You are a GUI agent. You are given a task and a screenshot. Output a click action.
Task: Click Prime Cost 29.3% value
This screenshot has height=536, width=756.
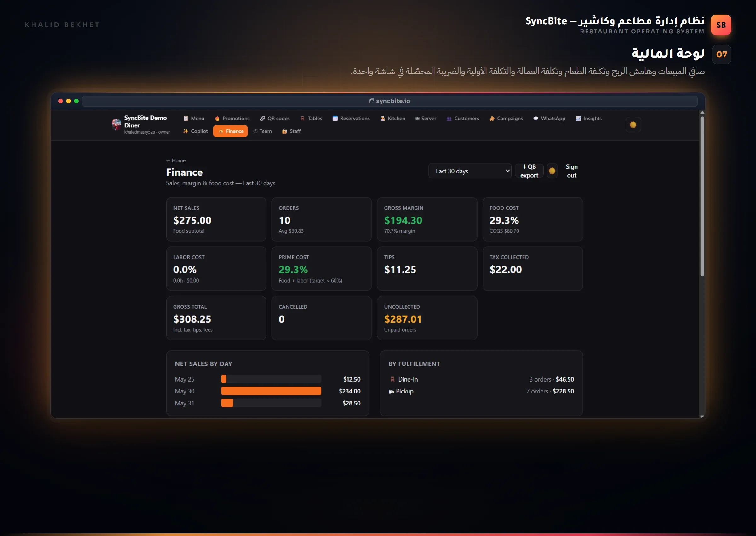click(x=293, y=270)
